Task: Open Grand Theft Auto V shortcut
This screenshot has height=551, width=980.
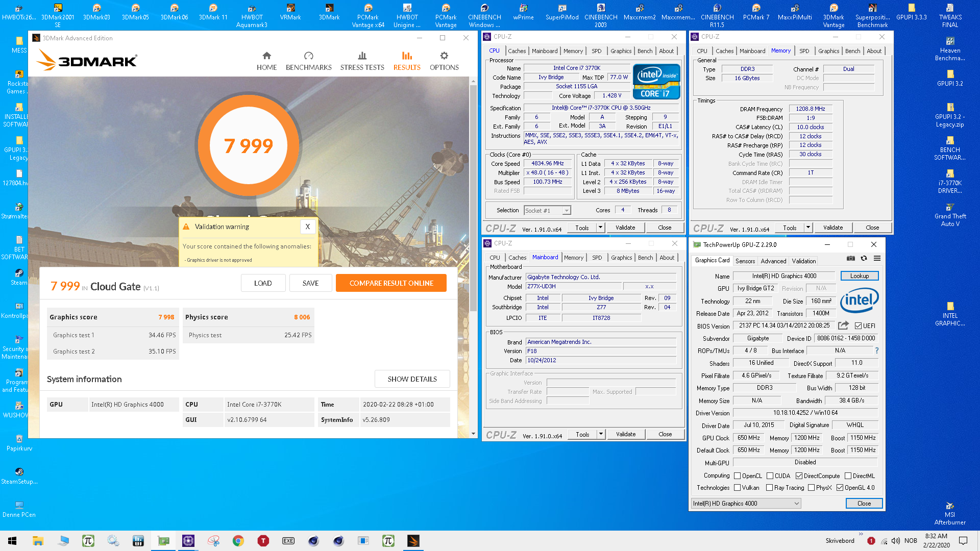Action: [950, 214]
